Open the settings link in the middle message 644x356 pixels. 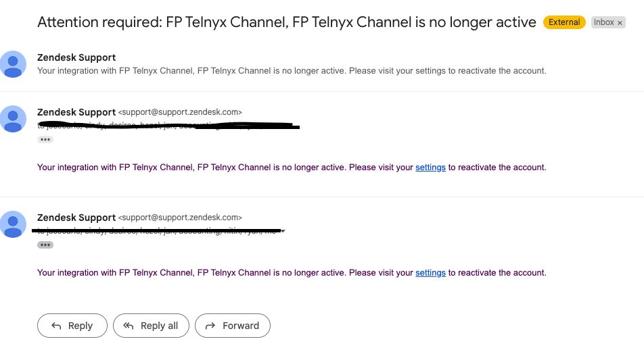point(430,168)
